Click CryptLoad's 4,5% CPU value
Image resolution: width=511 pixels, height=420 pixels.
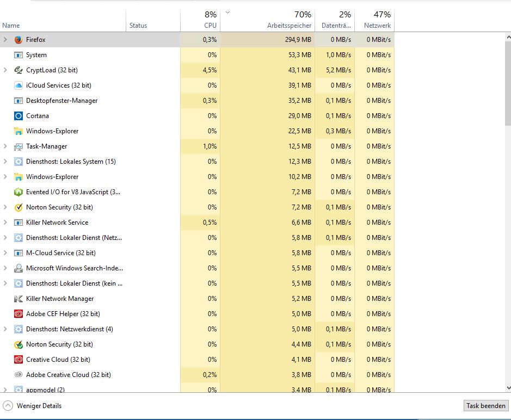point(210,70)
